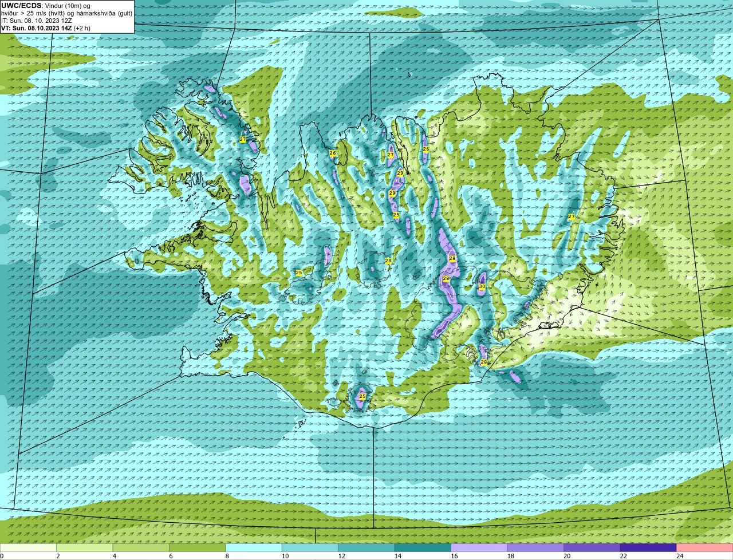Viewport: 733px width, 560px height.
Task: Choose the dark indigo 22–24 m/s legend swatch
Action: [649, 547]
